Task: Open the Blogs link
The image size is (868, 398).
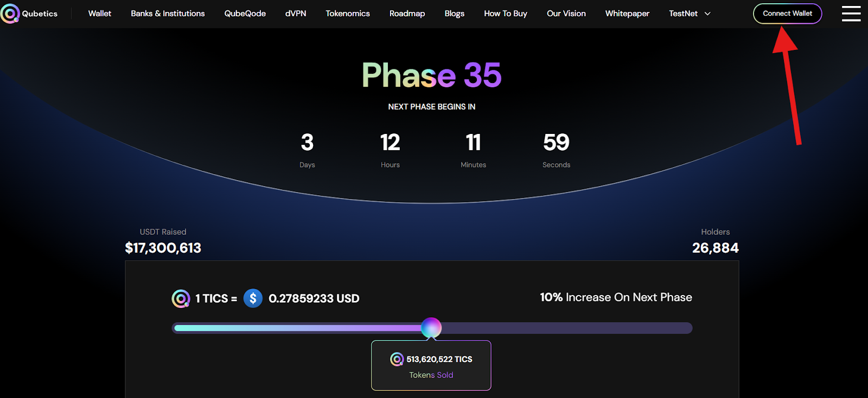Action: point(455,14)
